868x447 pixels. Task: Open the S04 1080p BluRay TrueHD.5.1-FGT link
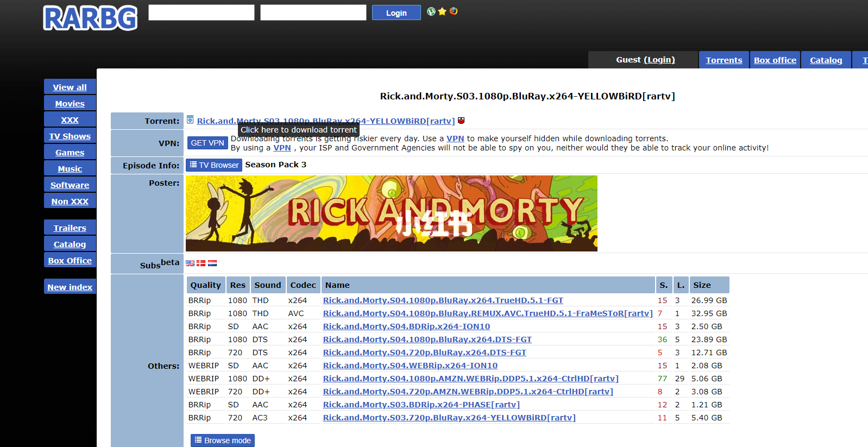click(443, 300)
